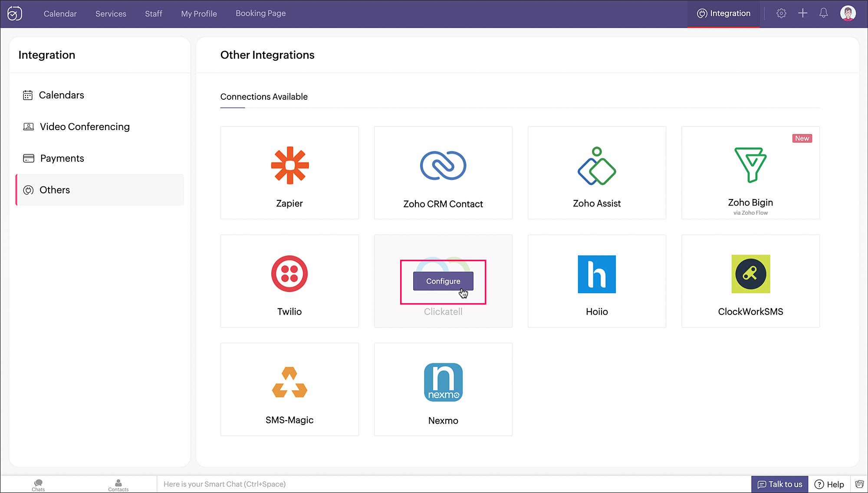Open the Services menu
The height and width of the screenshot is (493, 868).
(111, 13)
